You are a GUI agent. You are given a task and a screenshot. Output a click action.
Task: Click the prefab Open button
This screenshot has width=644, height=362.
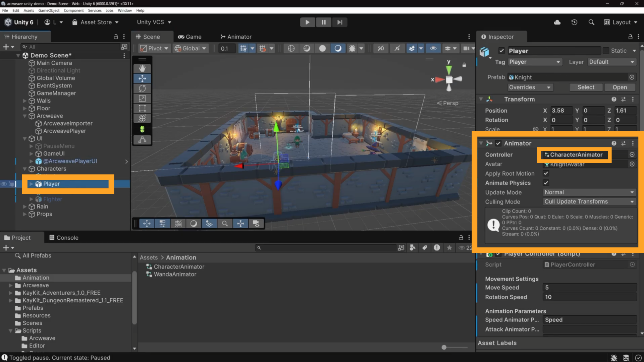point(620,87)
